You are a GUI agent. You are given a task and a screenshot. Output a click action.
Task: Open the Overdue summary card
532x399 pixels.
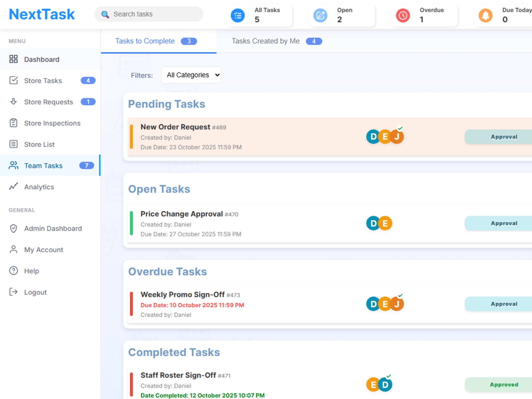(x=425, y=15)
